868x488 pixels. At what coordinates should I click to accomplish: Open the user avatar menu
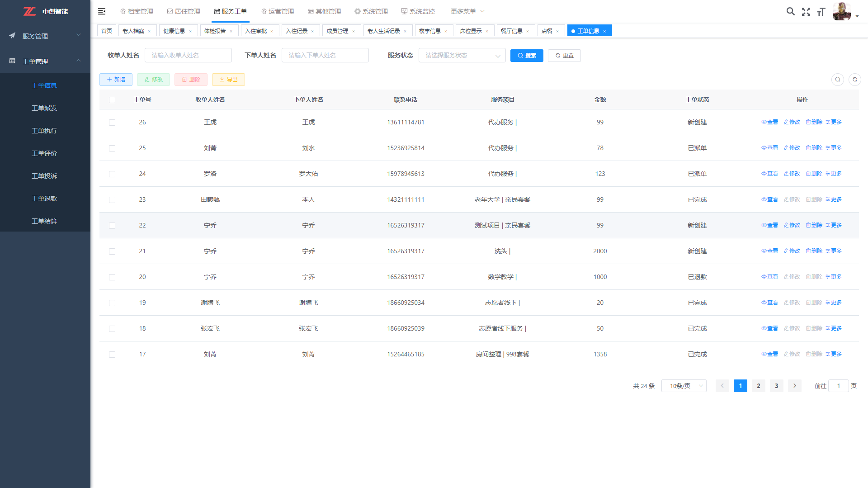[844, 12]
